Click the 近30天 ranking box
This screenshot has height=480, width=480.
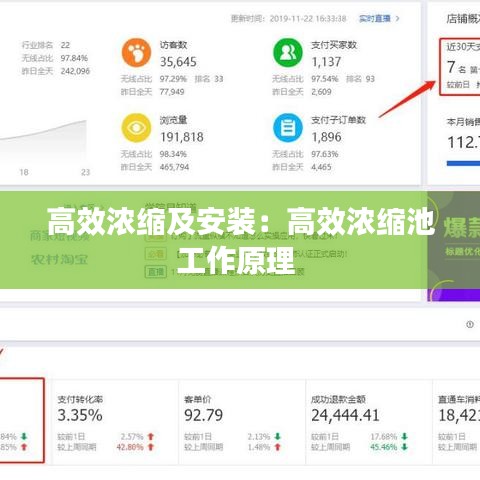point(460,67)
